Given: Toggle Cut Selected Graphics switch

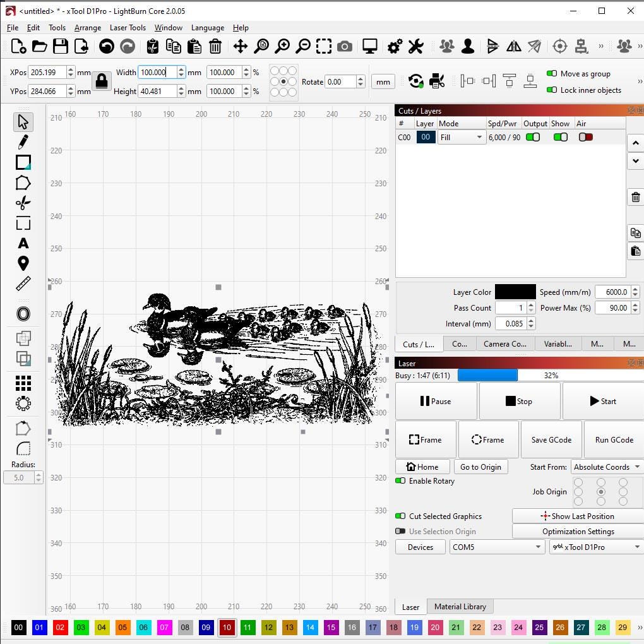Looking at the screenshot, I should coord(400,516).
